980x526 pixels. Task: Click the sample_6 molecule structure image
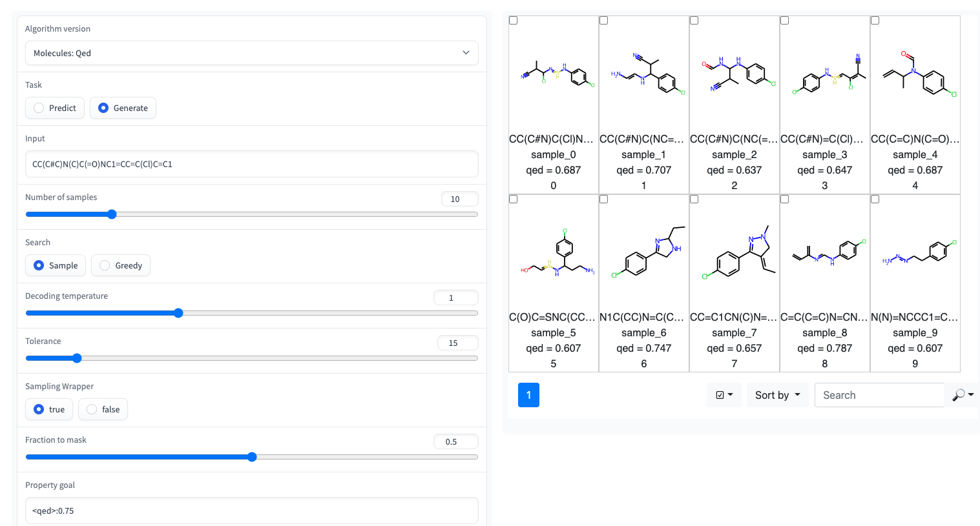(x=643, y=253)
